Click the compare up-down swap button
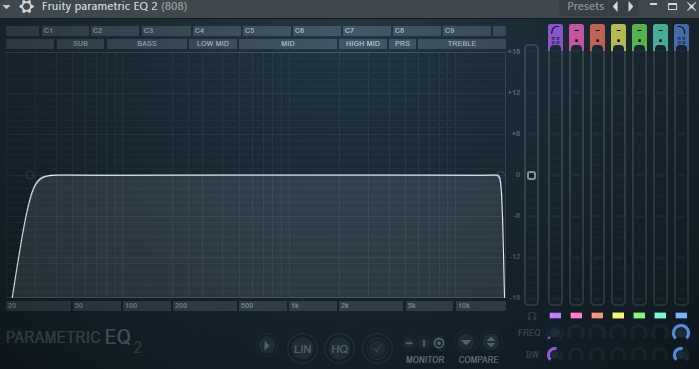The width and height of the screenshot is (699, 369). 491,342
